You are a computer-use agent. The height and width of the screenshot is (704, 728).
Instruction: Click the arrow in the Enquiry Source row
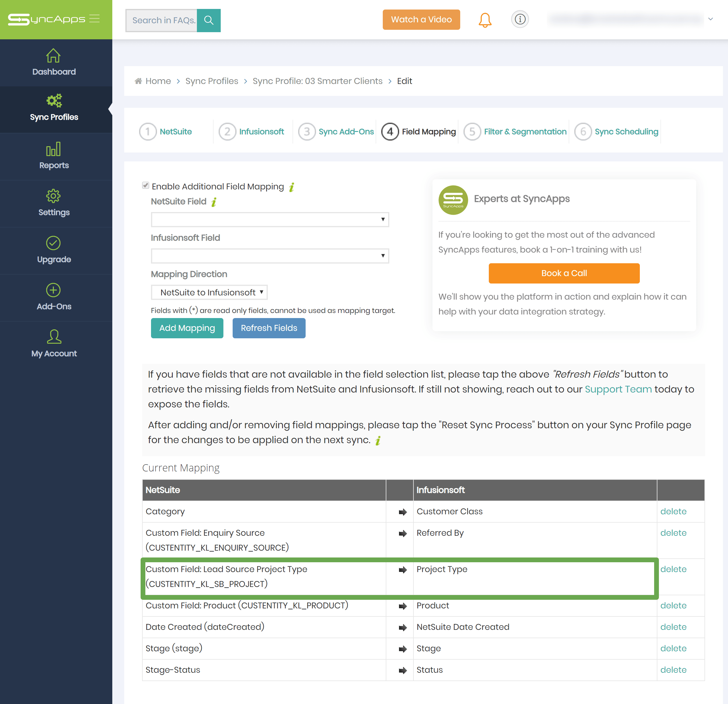click(x=403, y=534)
